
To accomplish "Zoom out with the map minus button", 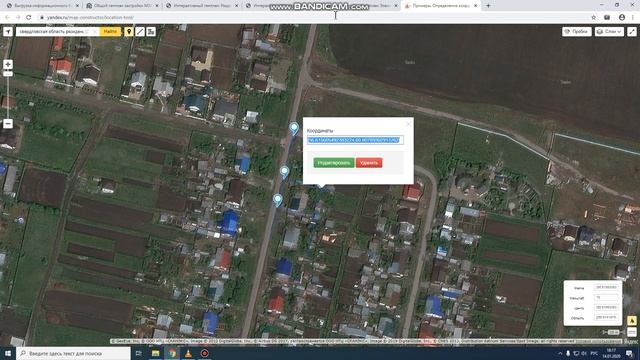I will tap(8, 124).
